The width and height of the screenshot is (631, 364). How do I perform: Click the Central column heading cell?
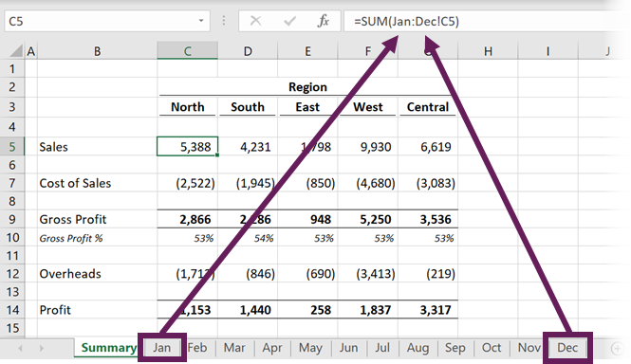coord(428,107)
